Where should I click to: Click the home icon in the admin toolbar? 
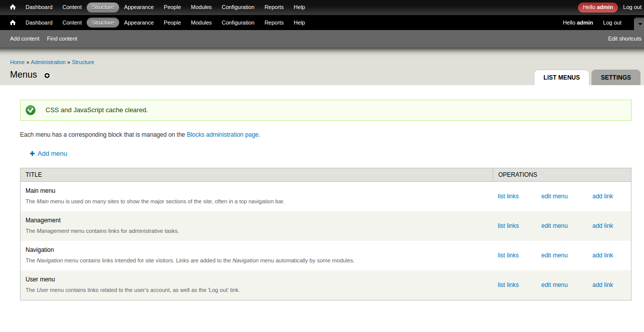tap(12, 7)
